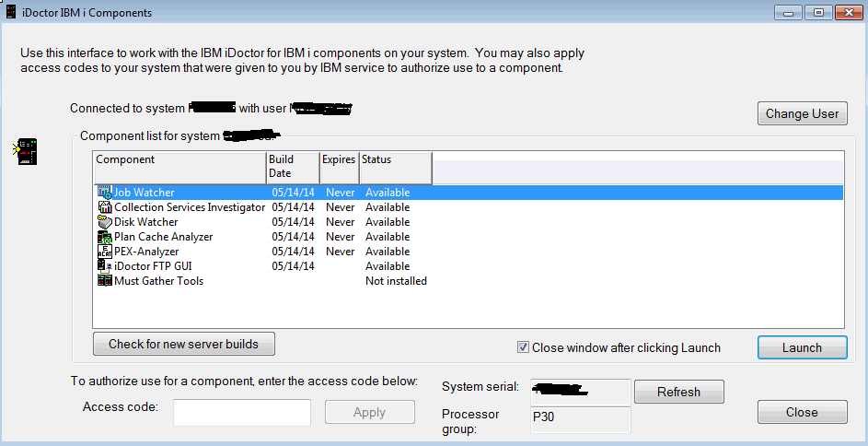Sort by the Build Date column header
This screenshot has width=868, height=446.
click(293, 168)
